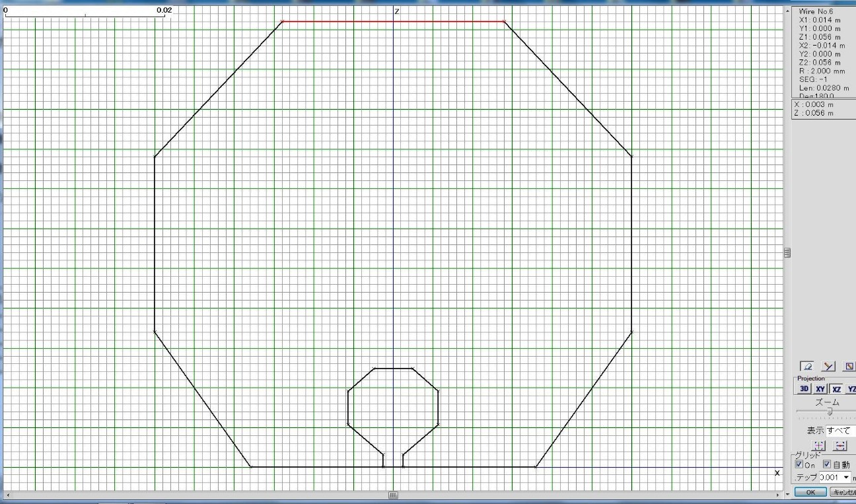Click the キャンセル button

(843, 492)
